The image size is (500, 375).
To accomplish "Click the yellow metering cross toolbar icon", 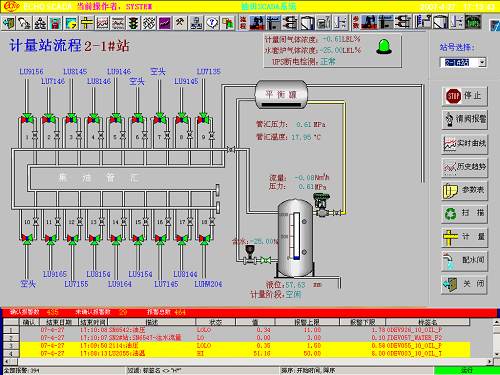I will tap(87, 23).
